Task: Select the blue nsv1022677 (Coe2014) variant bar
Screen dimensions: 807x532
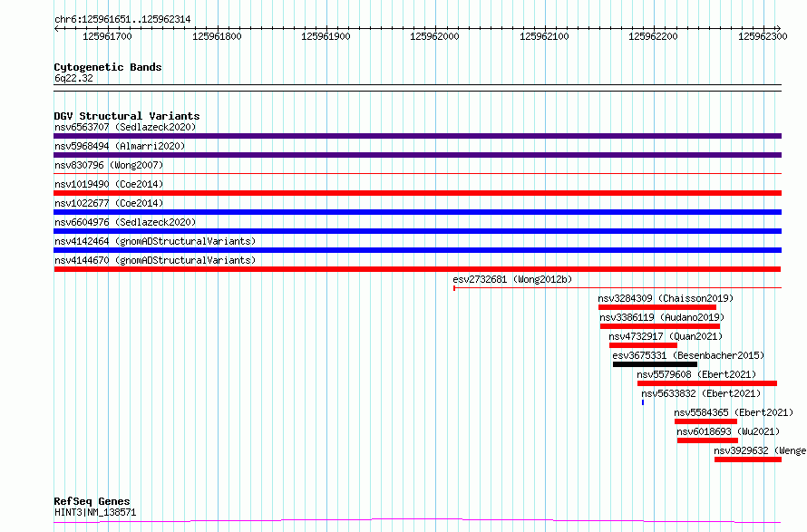Action: pos(417,212)
